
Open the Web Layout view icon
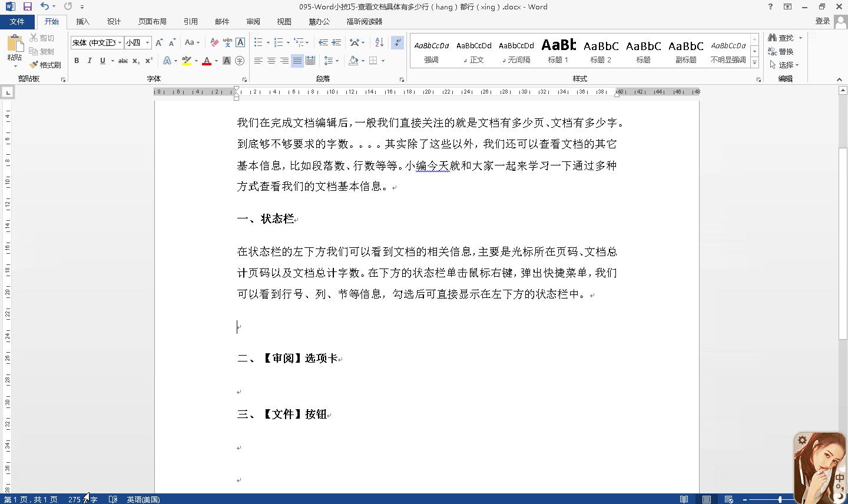[728, 499]
